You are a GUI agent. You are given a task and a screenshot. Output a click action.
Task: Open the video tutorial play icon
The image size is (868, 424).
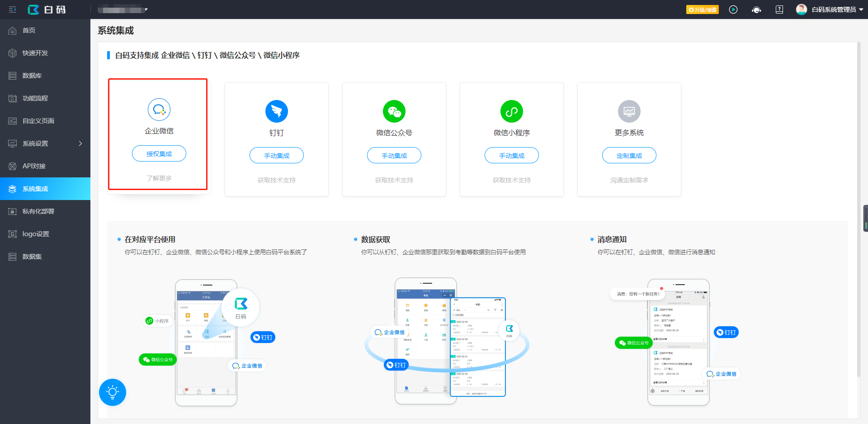733,10
